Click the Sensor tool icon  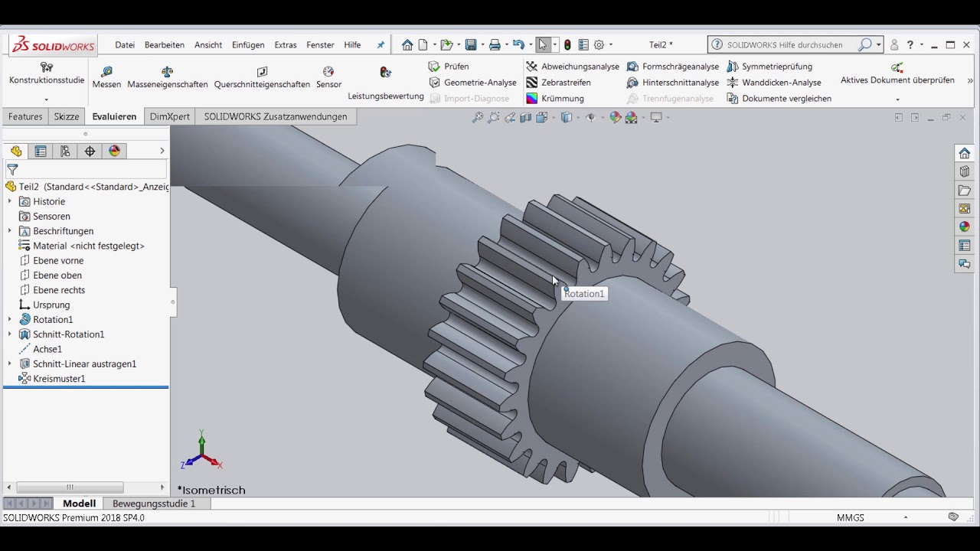328,72
